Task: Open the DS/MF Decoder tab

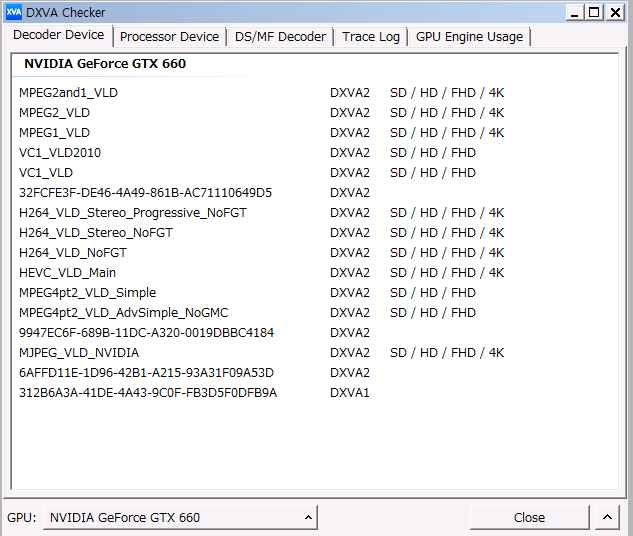Action: coord(280,37)
